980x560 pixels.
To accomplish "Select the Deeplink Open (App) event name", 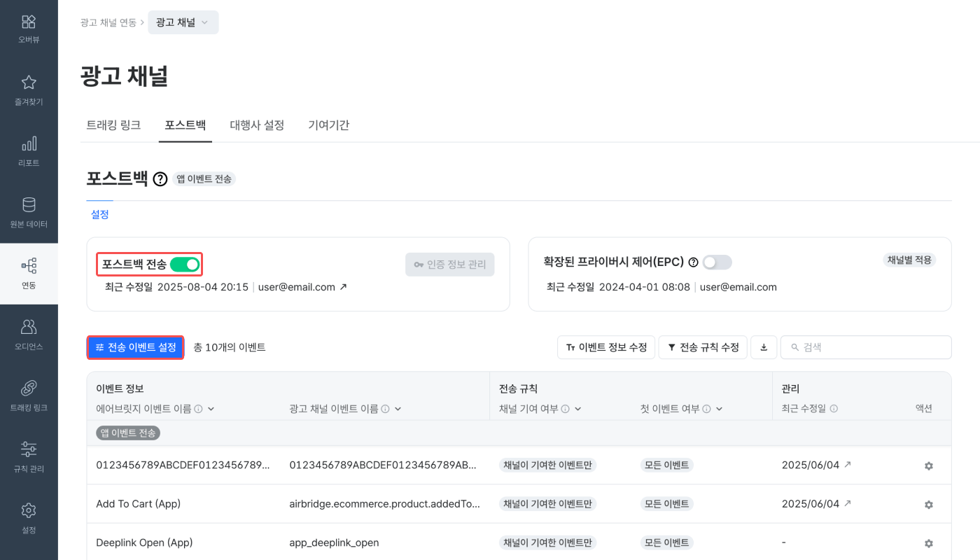I will click(x=144, y=542).
